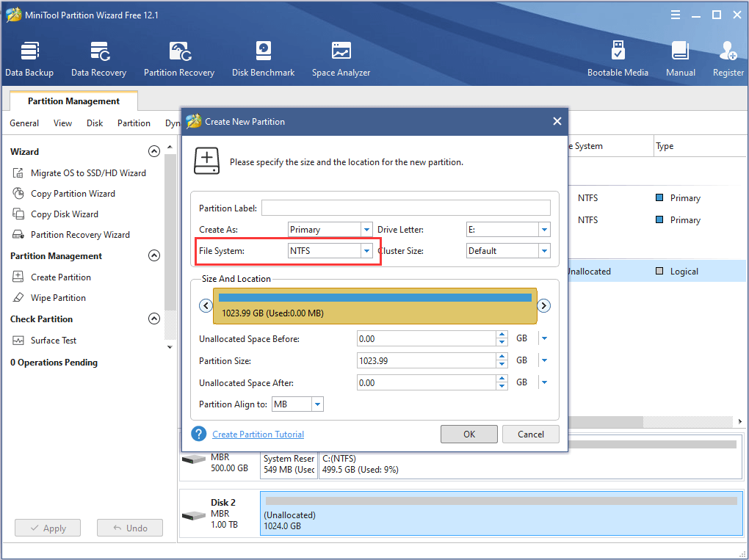Open the File System NTFS dropdown
Screen dimensions: 749x560
click(366, 250)
